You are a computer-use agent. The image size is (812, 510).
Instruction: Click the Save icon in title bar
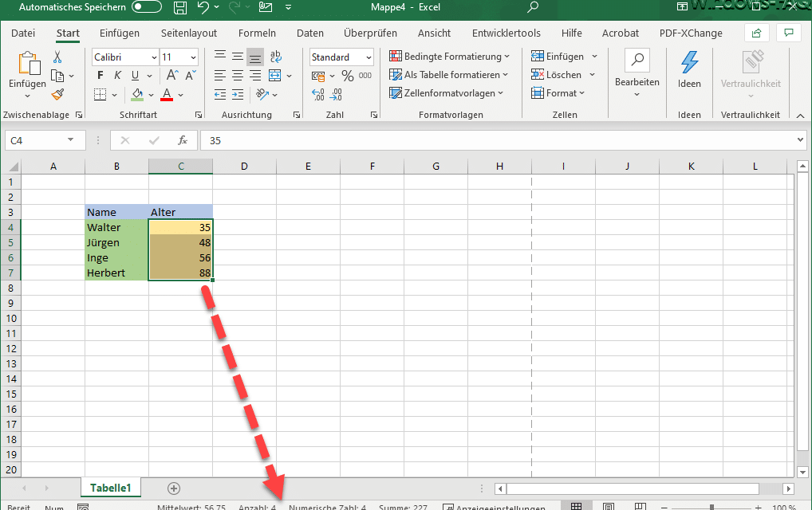179,7
